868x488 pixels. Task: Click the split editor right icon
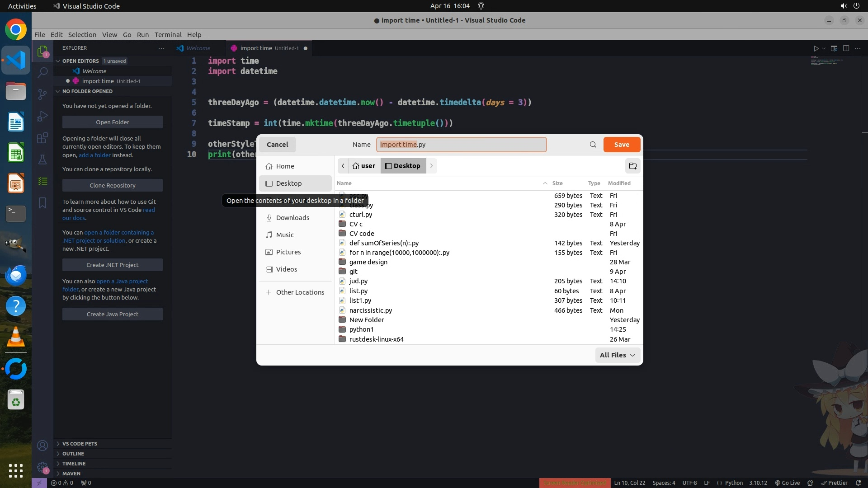(x=846, y=48)
